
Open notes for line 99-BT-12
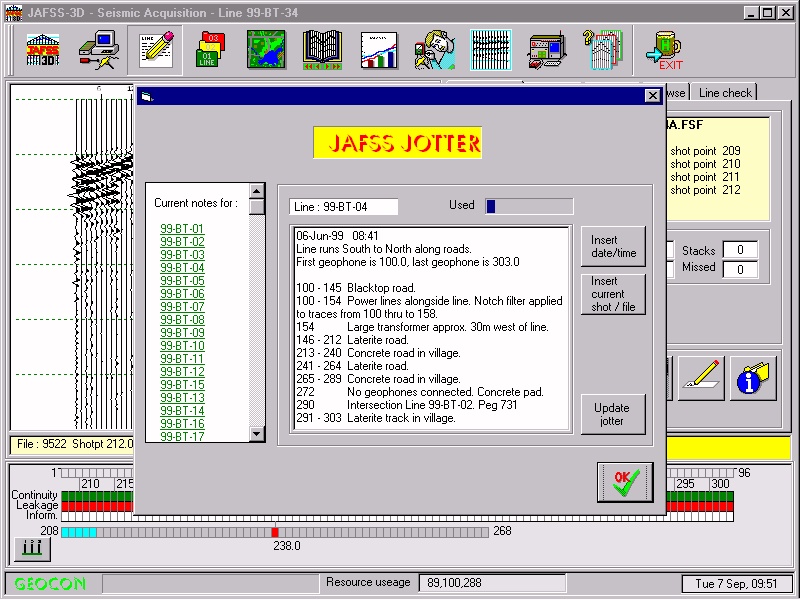coord(182,372)
